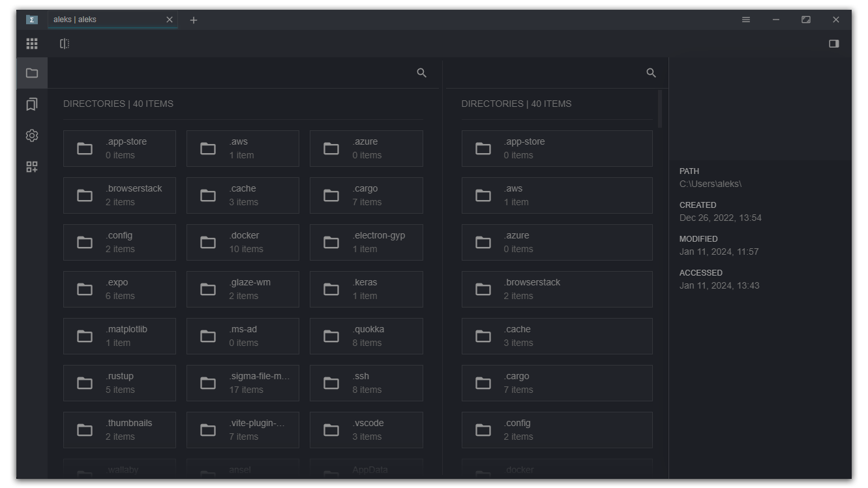Select the .ssh directory tile

[366, 383]
